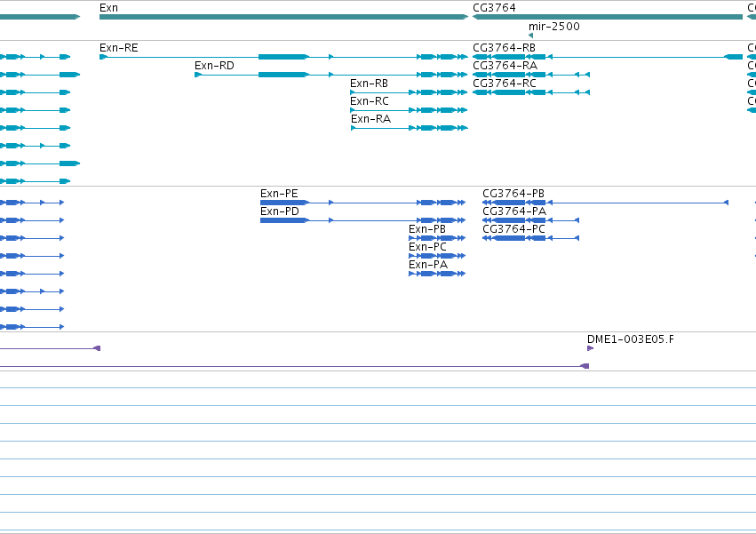Click the CG3764 gene name label

click(x=494, y=8)
